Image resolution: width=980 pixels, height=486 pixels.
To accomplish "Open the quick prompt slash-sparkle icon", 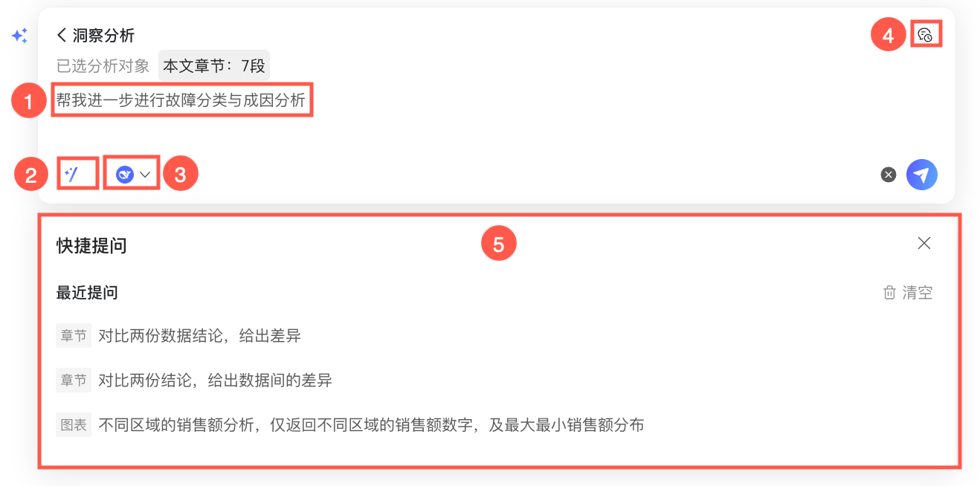I will point(71,175).
